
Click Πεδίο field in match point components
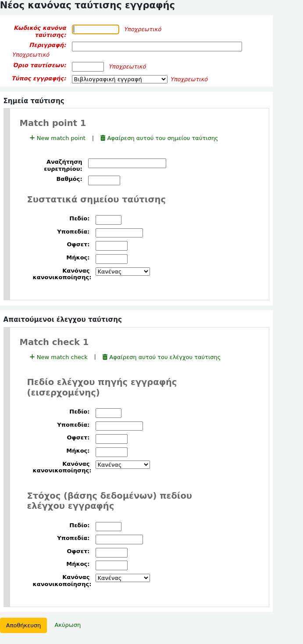click(108, 220)
